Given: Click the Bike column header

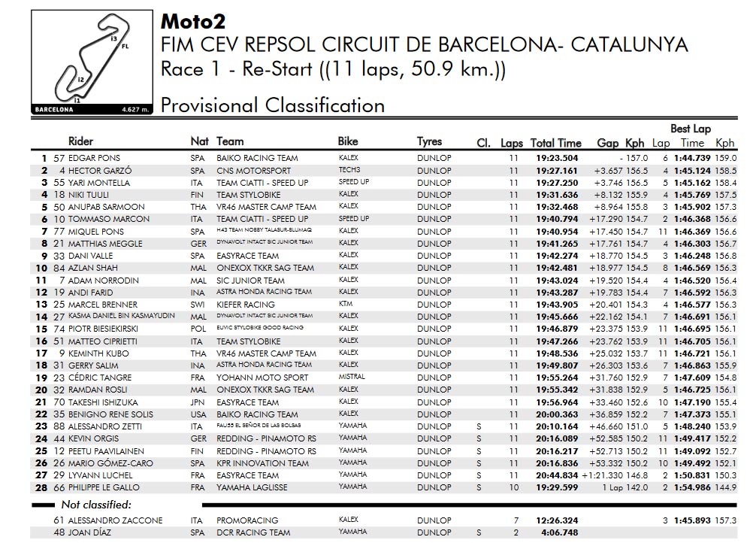Looking at the screenshot, I should (348, 141).
